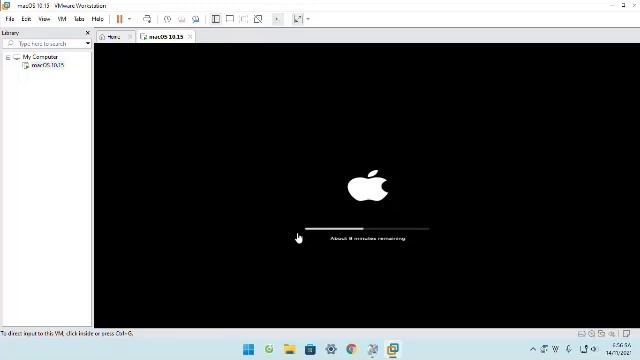Click the minutes remaining text in VM
Image resolution: width=640 pixels, height=360 pixels.
click(367, 238)
